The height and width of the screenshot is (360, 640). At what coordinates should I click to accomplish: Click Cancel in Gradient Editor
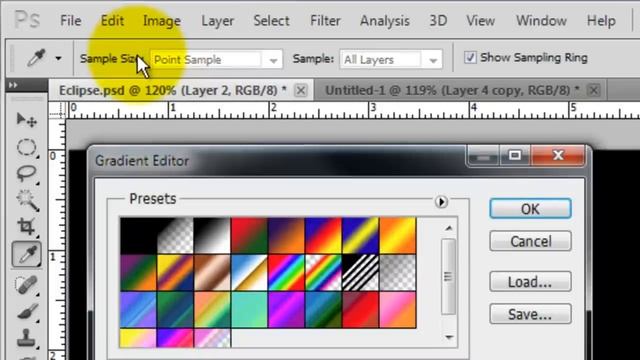pyautogui.click(x=530, y=241)
